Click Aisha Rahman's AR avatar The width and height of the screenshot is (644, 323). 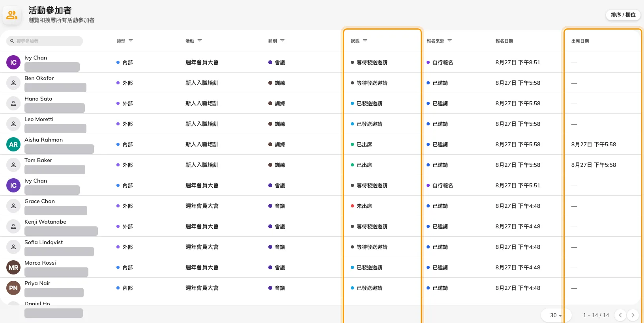(13, 144)
